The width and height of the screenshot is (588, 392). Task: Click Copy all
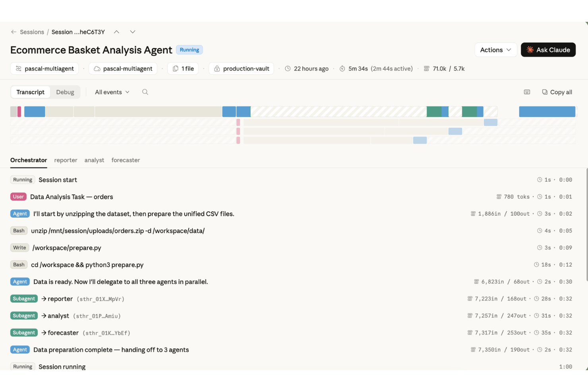(557, 92)
